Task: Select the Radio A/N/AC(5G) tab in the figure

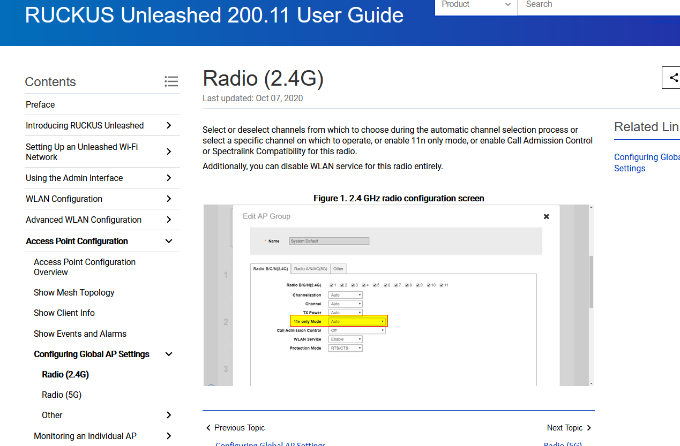Action: 311,268
